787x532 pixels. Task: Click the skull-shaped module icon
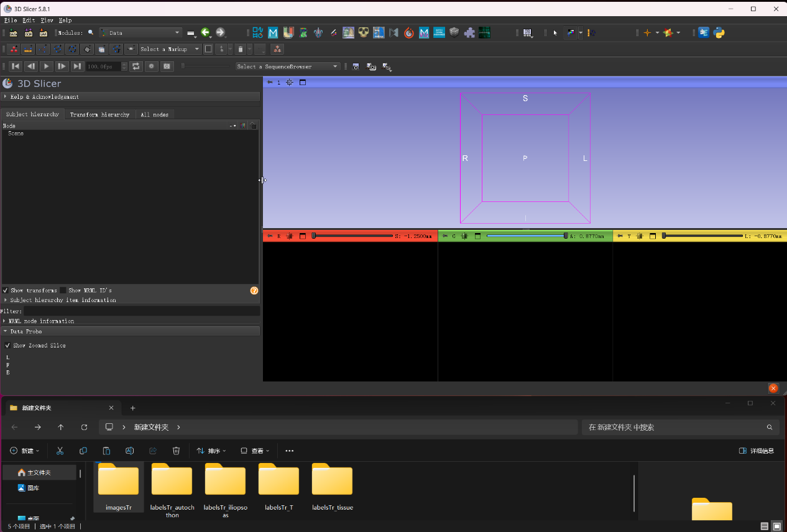[364, 33]
